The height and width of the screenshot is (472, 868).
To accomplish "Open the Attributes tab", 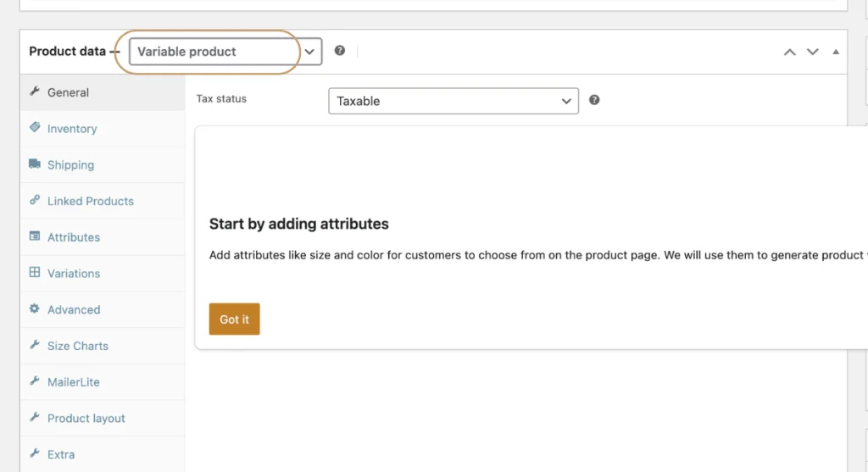I will (103, 236).
